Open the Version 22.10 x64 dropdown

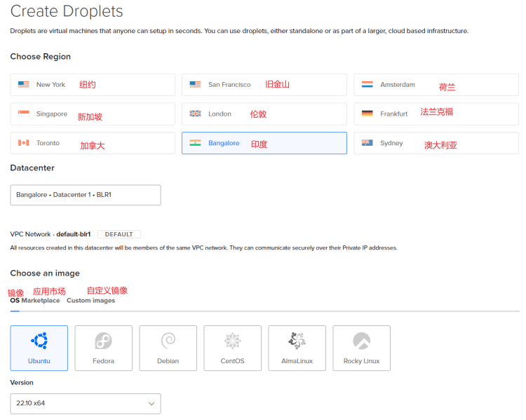tap(86, 404)
